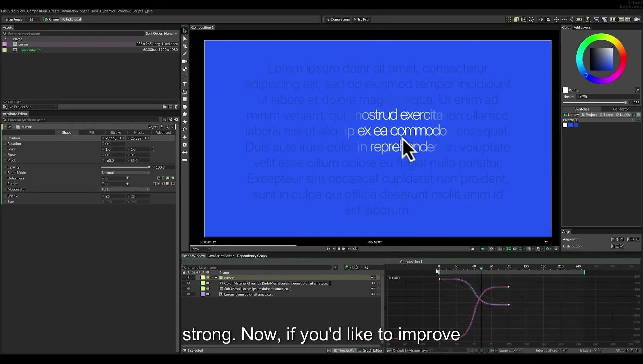Open the Dynamics menu
The image size is (643, 364).
108,11
